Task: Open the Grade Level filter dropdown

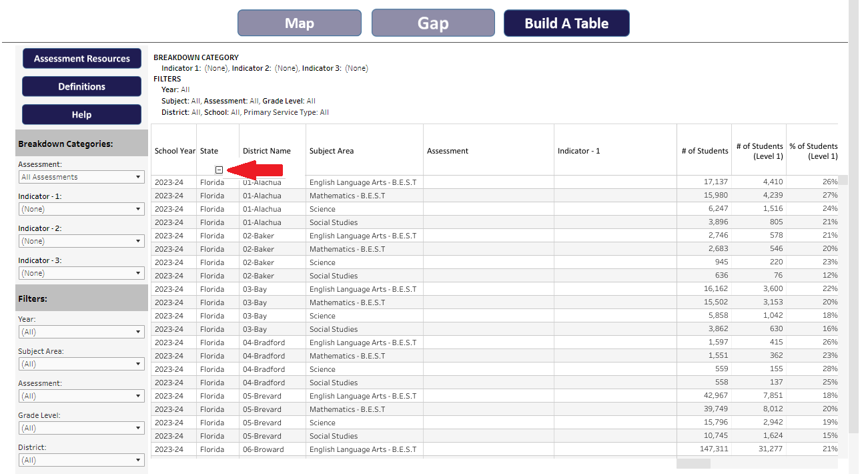Action: pos(81,428)
